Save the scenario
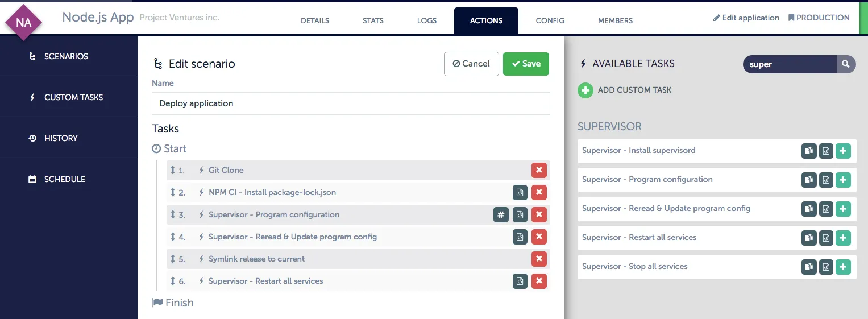The height and width of the screenshot is (319, 868). pos(526,64)
